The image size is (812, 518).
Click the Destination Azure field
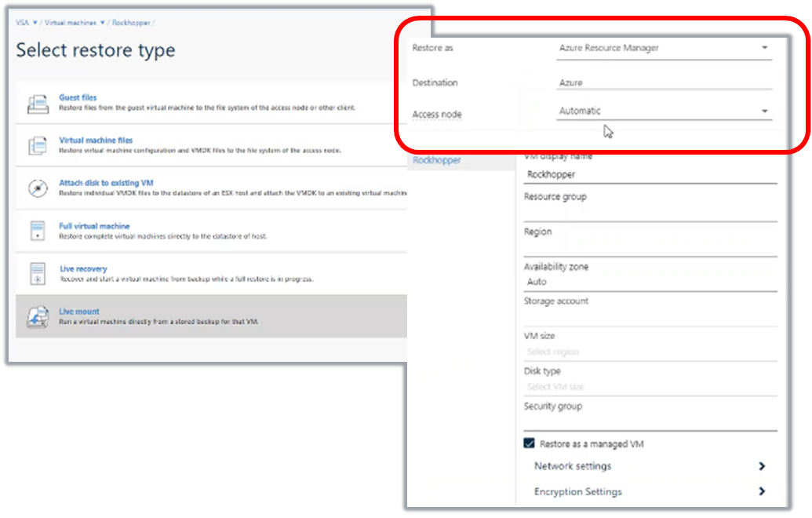(x=664, y=82)
